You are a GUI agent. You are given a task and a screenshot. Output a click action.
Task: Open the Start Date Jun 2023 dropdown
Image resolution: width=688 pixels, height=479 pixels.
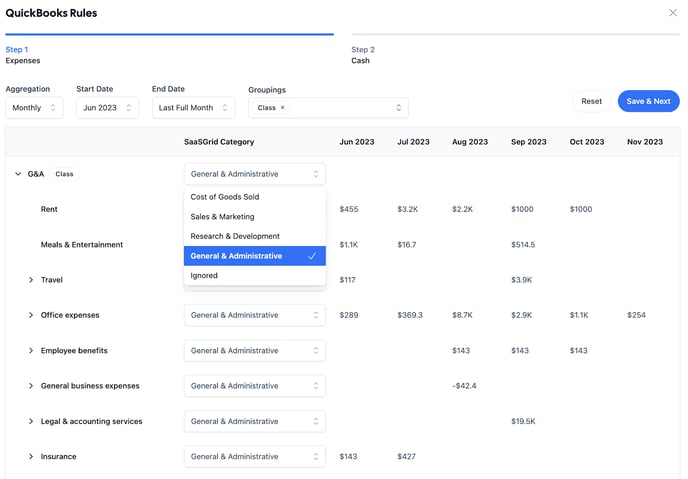tap(107, 108)
